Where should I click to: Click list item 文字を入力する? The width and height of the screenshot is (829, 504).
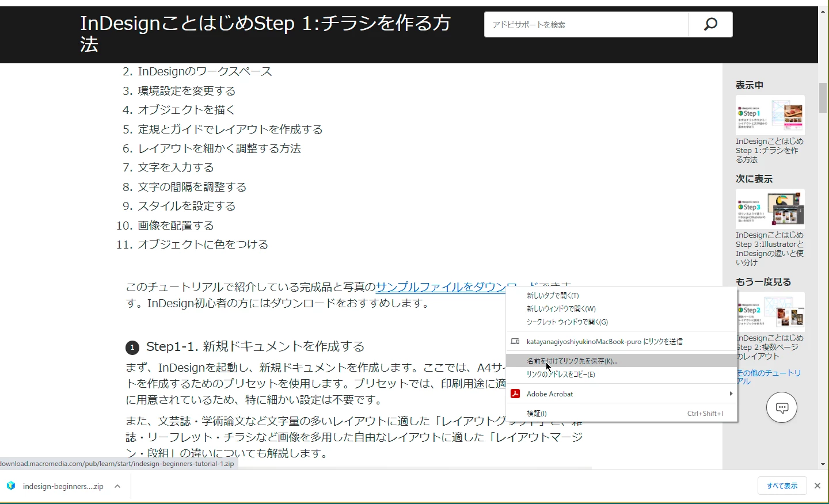[x=176, y=167]
